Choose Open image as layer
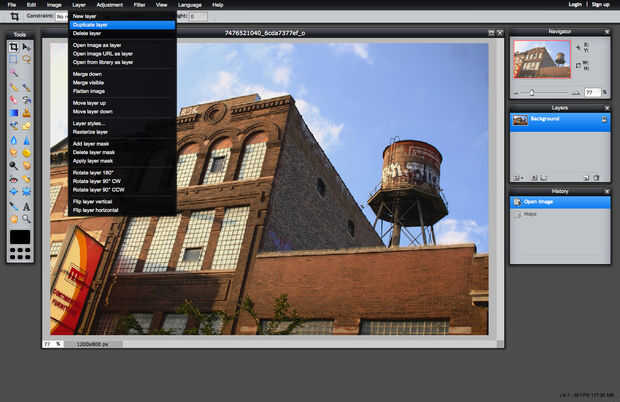The height and width of the screenshot is (402, 620). click(122, 45)
